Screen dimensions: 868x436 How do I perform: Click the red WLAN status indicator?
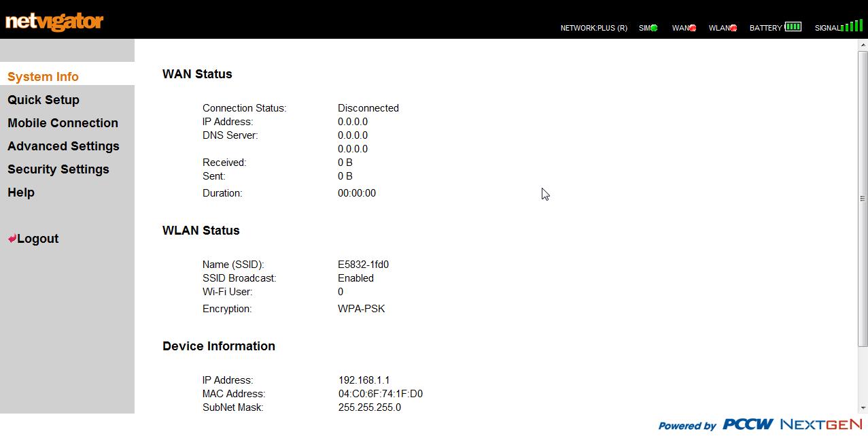(x=733, y=28)
